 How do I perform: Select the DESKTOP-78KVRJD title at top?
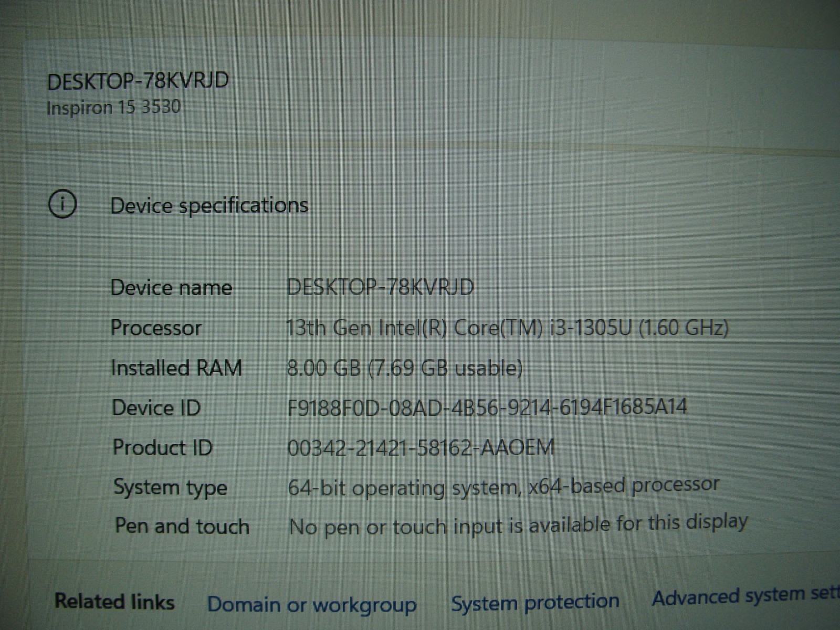138,81
